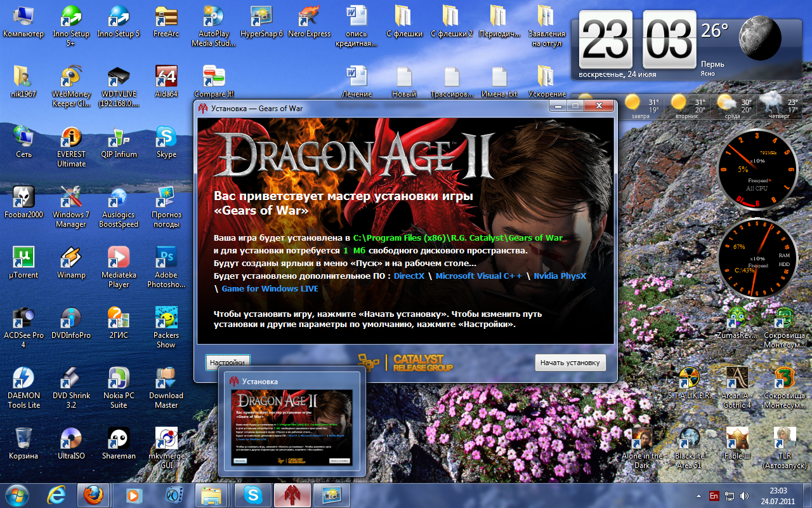This screenshot has height=508, width=812.
Task: Click the Пермь city name in weather gadget
Action: pos(713,64)
